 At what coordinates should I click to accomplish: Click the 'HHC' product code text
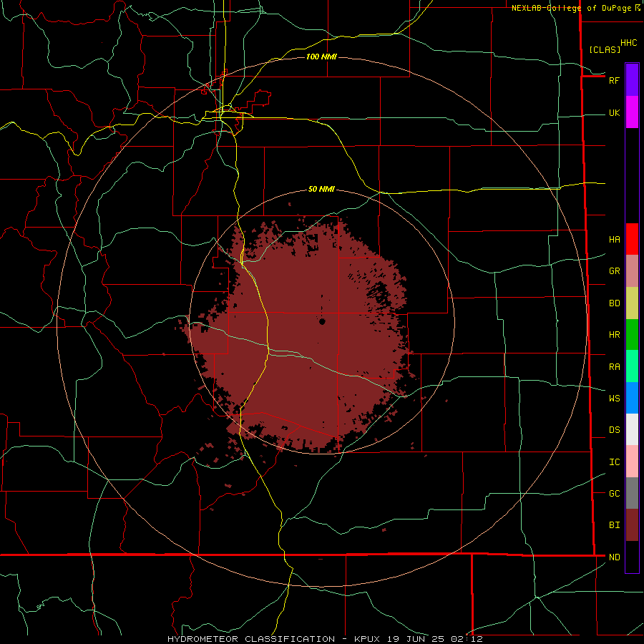click(628, 43)
